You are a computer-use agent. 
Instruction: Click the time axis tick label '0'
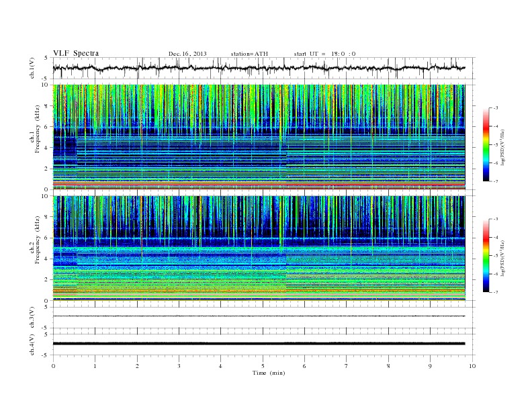click(53, 366)
